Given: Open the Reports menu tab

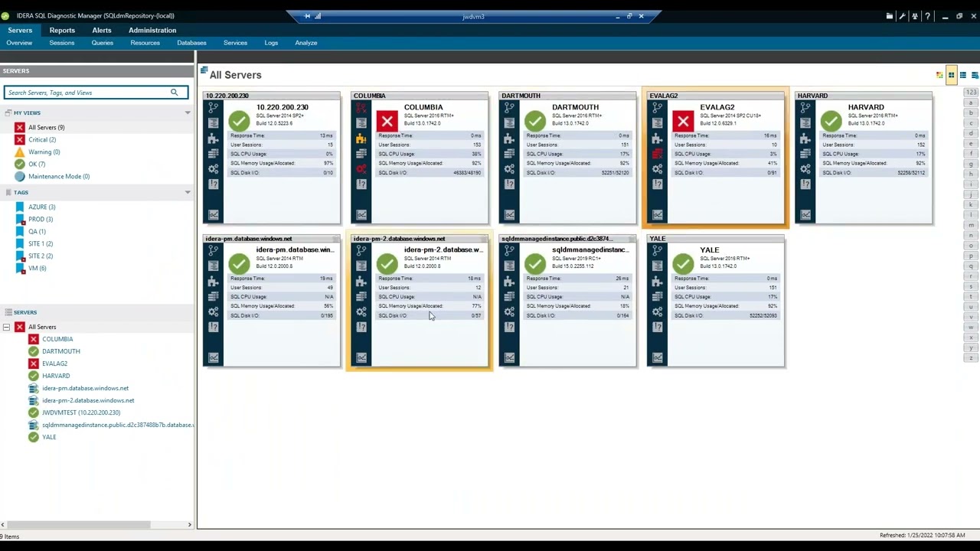Looking at the screenshot, I should click(x=62, y=31).
